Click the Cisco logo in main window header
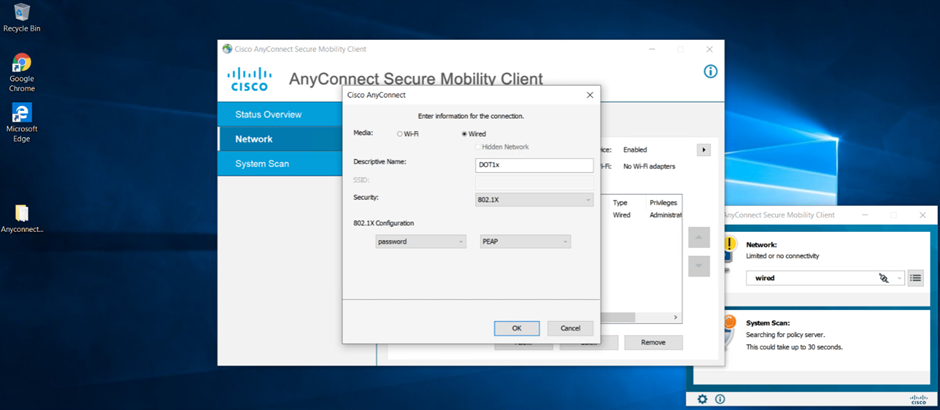Image resolution: width=940 pixels, height=410 pixels. pos(249,79)
